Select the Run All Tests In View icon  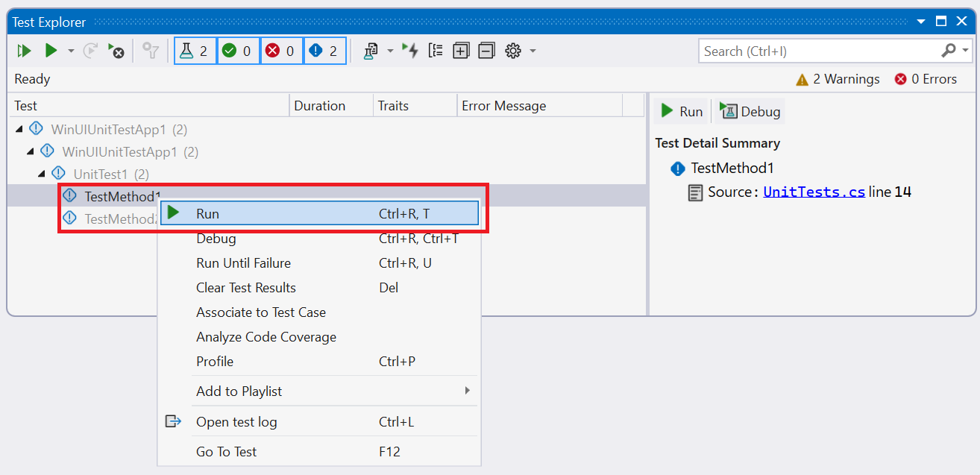[x=24, y=51]
